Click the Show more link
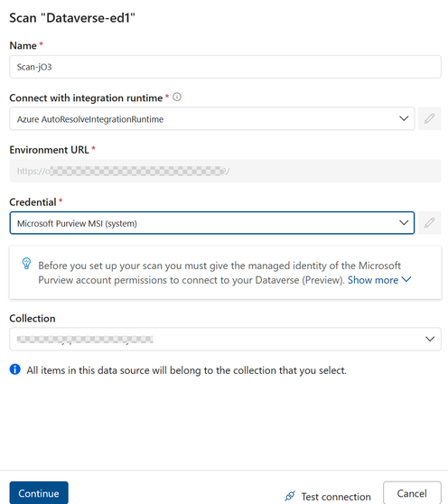The height and width of the screenshot is (504, 448). [373, 280]
